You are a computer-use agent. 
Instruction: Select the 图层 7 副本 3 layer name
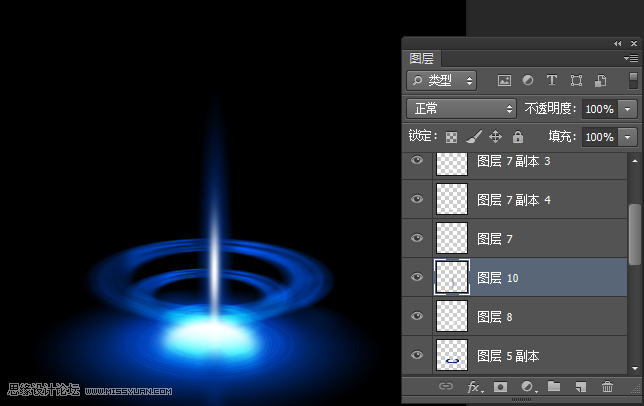click(x=513, y=161)
